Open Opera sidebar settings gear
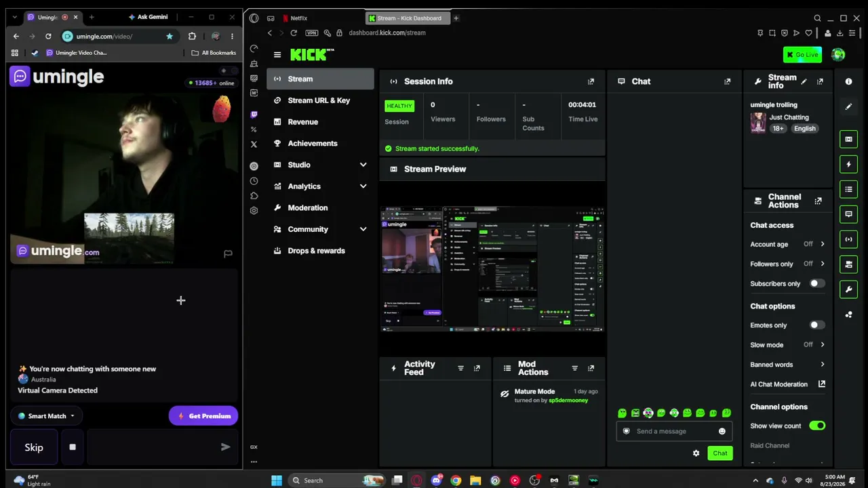 click(x=254, y=211)
